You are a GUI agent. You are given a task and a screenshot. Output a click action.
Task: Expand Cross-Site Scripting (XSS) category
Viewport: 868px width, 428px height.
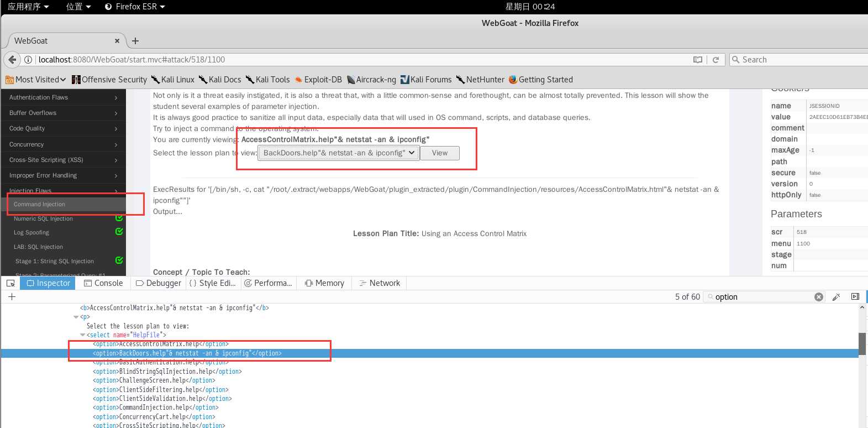(63, 160)
